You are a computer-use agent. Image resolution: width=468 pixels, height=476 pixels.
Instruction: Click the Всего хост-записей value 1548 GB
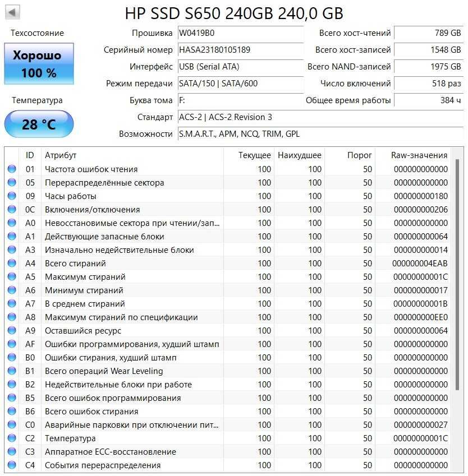click(429, 50)
